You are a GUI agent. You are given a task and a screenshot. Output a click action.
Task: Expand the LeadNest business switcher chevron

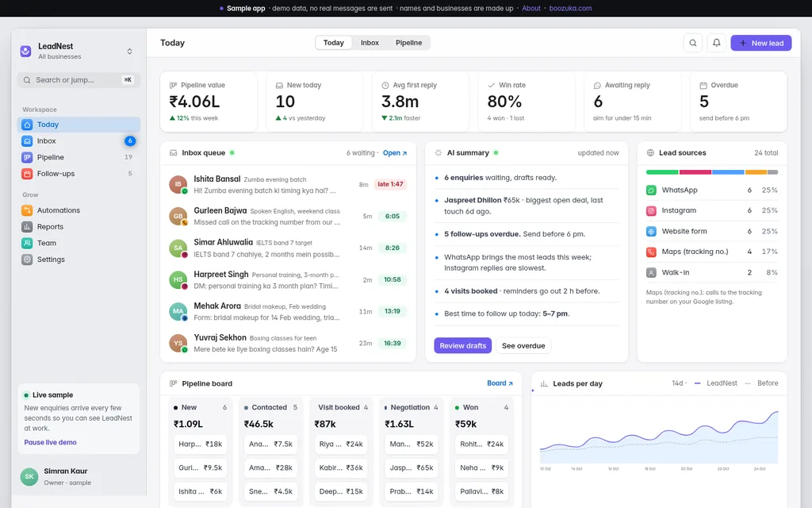pyautogui.click(x=129, y=52)
